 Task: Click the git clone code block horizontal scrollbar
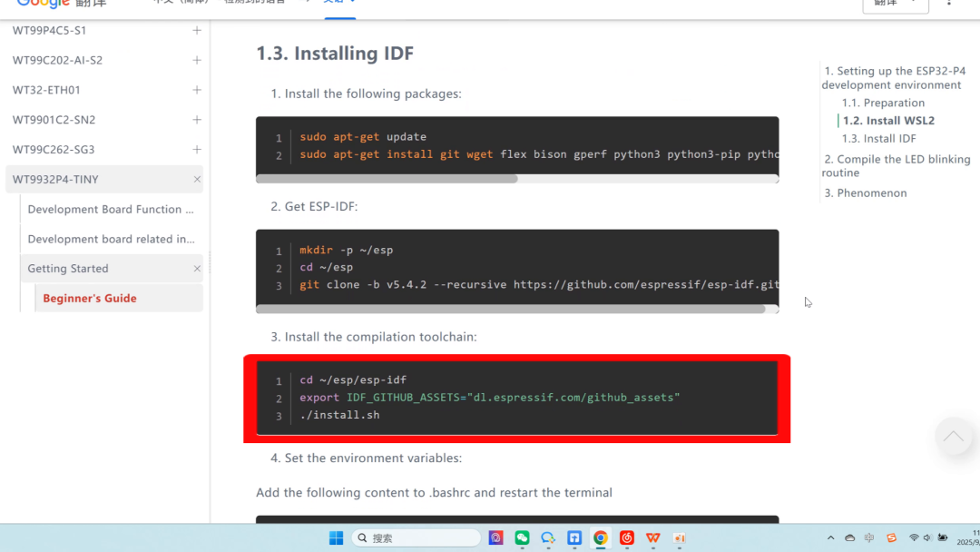coord(511,309)
